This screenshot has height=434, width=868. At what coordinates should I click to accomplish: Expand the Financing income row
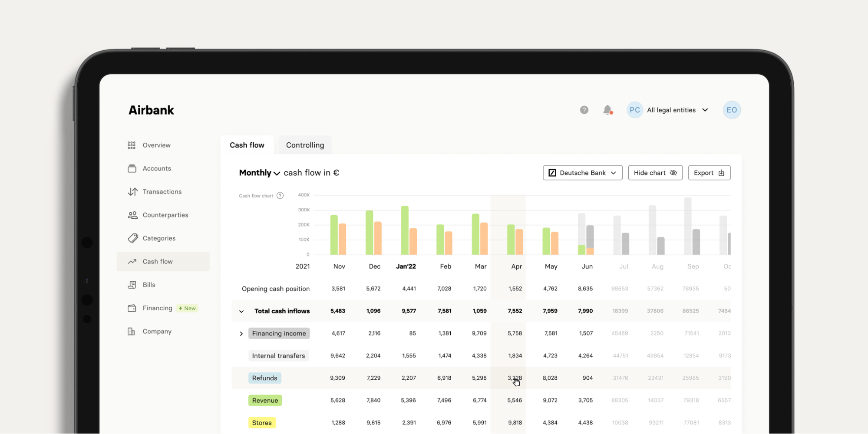pos(241,334)
